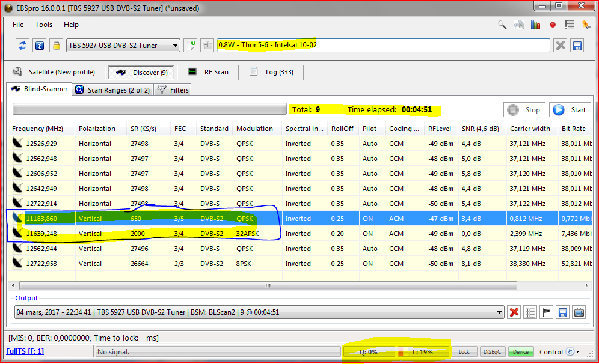Screen dimensions: 599x364
Task: Toggle the green Device button
Action: pyautogui.click(x=521, y=352)
